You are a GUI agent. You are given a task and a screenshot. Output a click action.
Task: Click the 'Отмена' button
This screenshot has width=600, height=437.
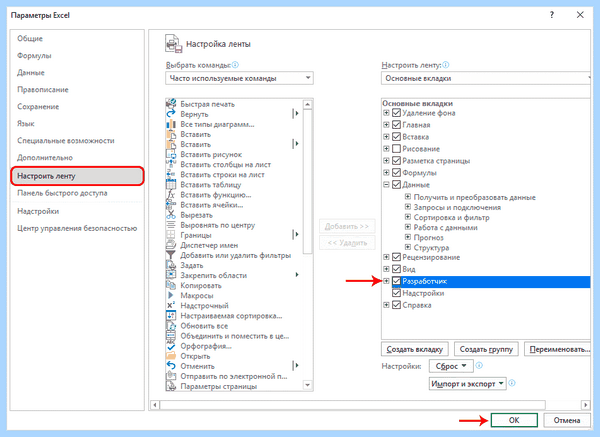[567, 420]
